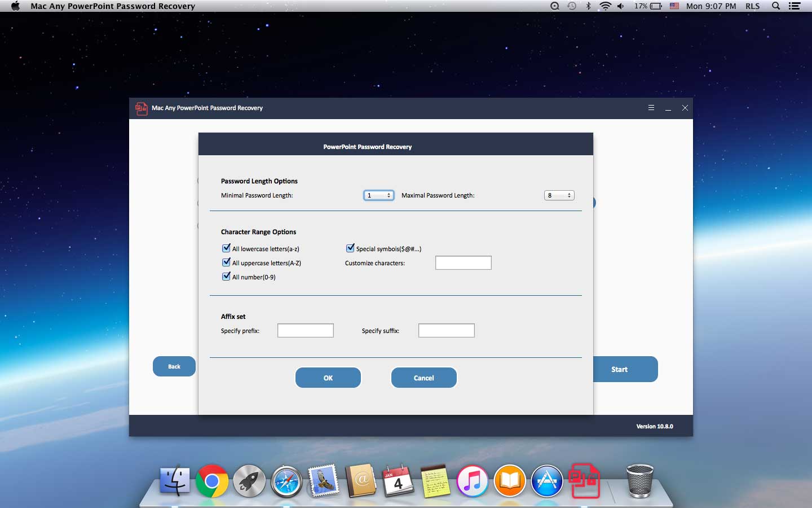Open the Mail app from the Dock
Screen dimensions: 812x508
click(324, 481)
